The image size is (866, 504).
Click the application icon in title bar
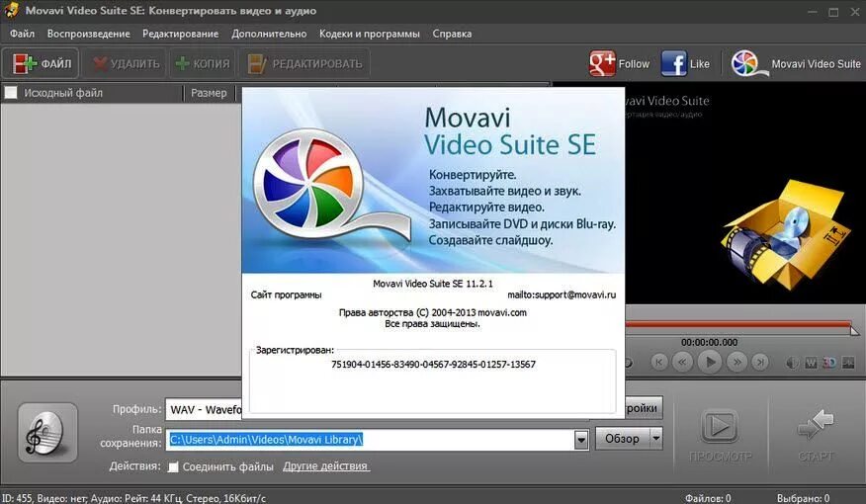pos(11,11)
